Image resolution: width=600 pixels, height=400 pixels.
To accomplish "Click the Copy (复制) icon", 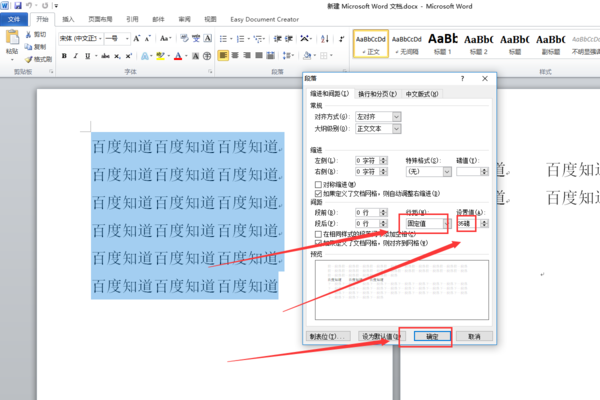I will (29, 47).
